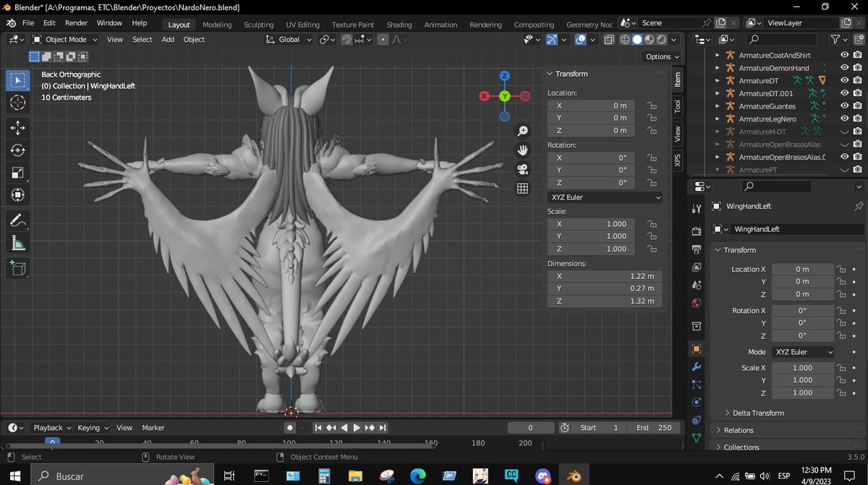Open the Keying popover
This screenshot has width=868, height=485.
pos(93,428)
